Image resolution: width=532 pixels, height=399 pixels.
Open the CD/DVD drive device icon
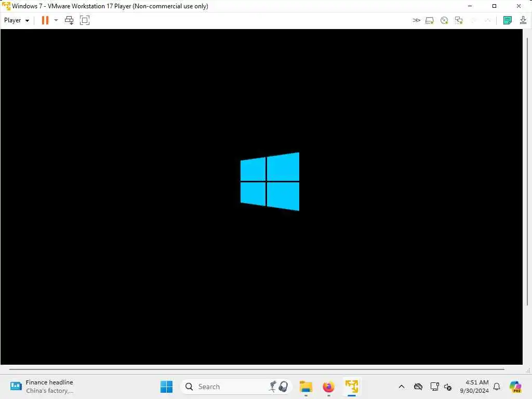coord(444,20)
